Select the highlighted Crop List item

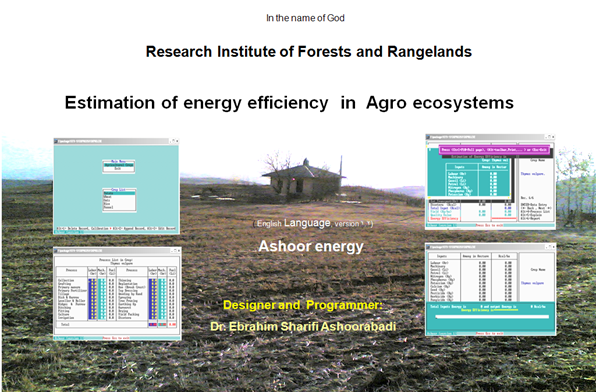click(x=119, y=193)
